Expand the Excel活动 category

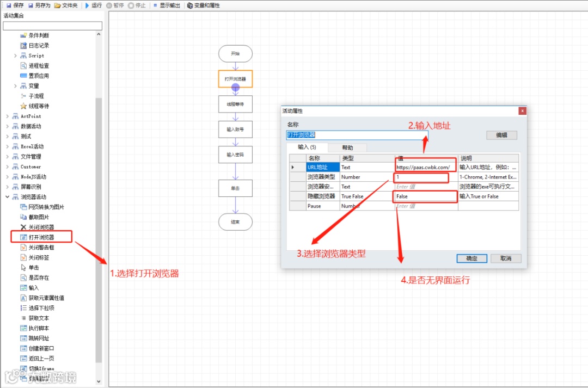(8, 146)
